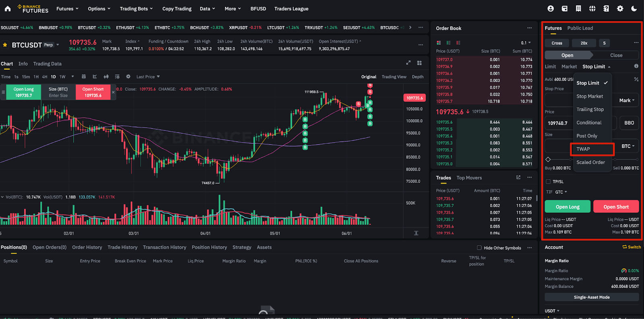The image size is (644, 319).
Task: Open chart layout grid icon
Action: (x=419, y=63)
